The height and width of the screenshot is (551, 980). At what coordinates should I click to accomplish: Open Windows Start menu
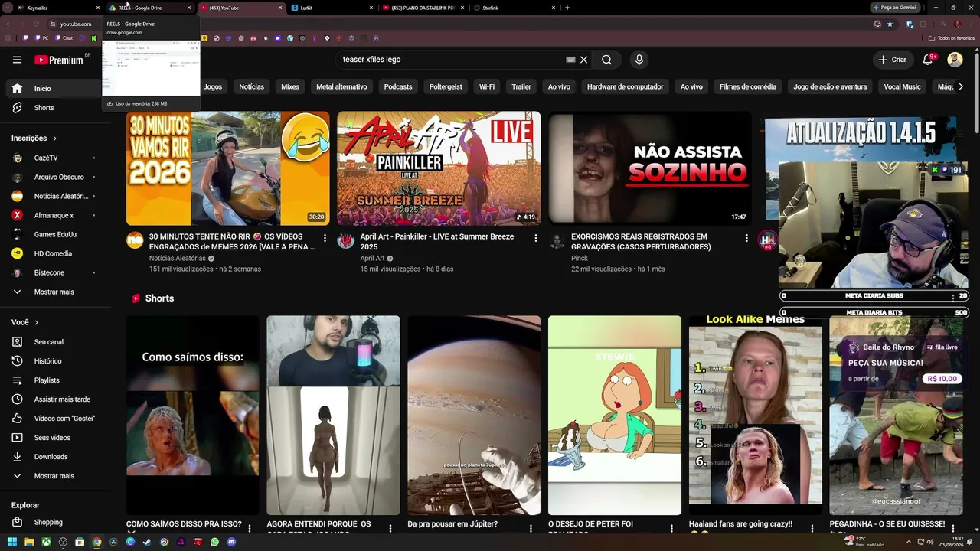click(11, 542)
